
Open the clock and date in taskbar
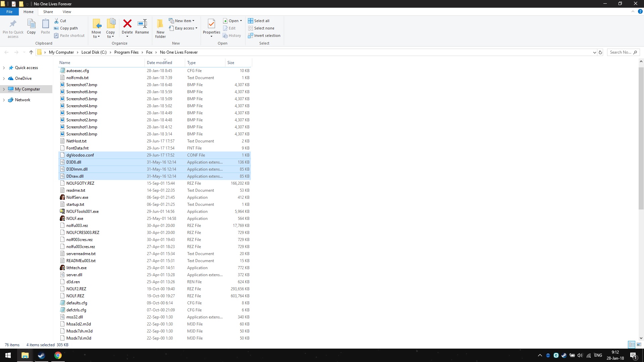click(615, 355)
